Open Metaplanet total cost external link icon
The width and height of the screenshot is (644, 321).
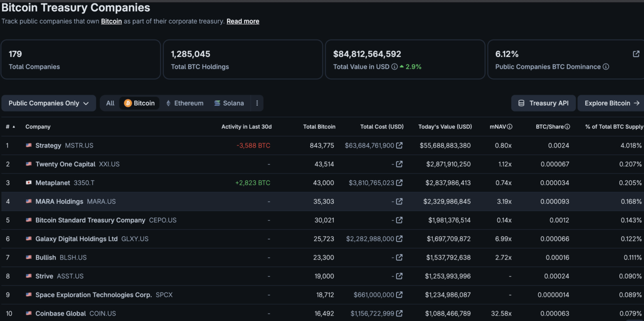click(399, 183)
